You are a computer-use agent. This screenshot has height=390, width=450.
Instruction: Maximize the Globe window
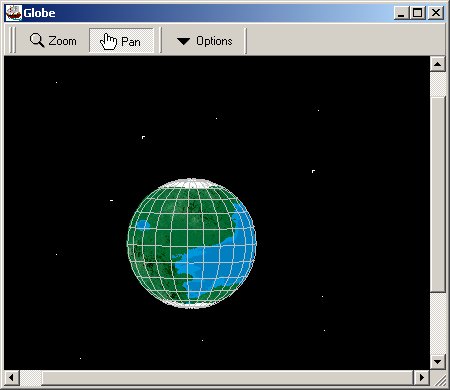coord(417,13)
